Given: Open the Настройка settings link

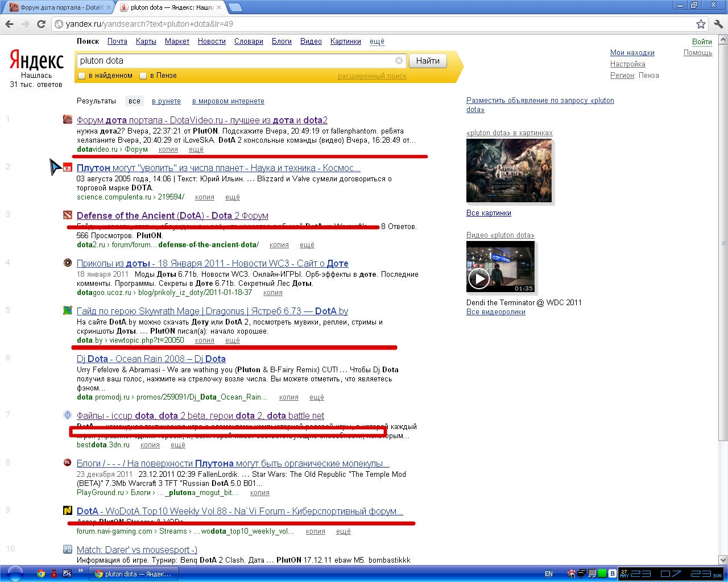Looking at the screenshot, I should (x=628, y=64).
